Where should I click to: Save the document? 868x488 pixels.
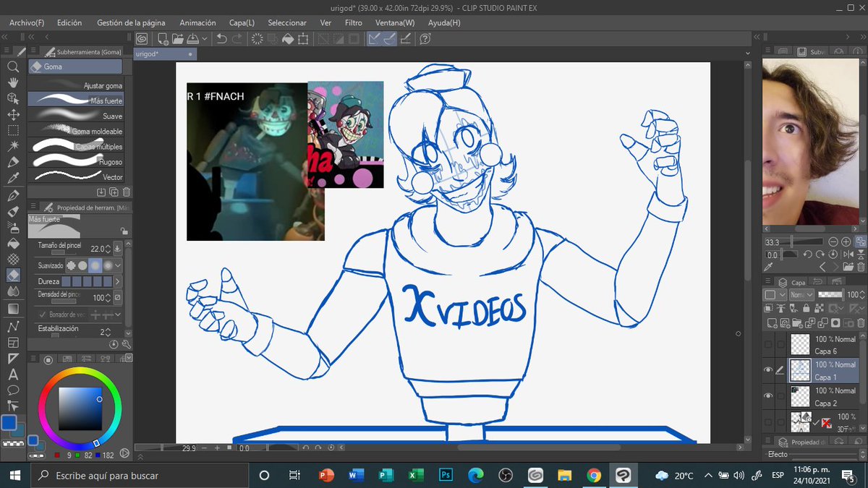(193, 38)
